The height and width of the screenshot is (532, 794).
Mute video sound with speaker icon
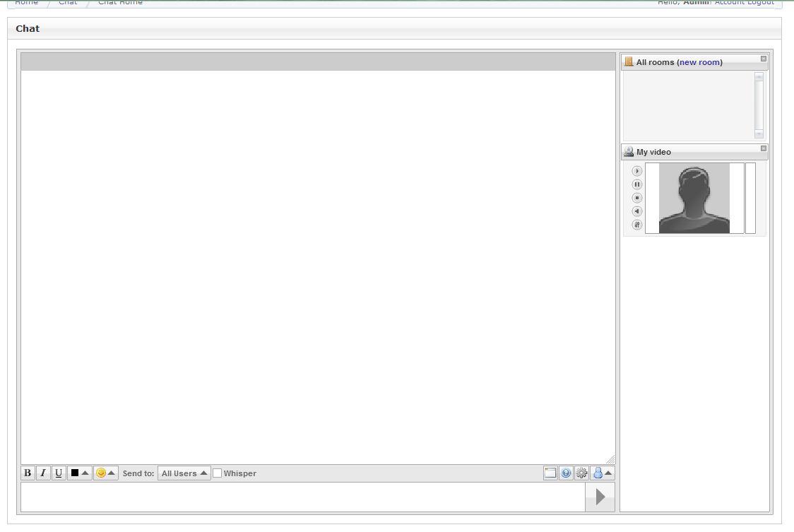click(637, 211)
